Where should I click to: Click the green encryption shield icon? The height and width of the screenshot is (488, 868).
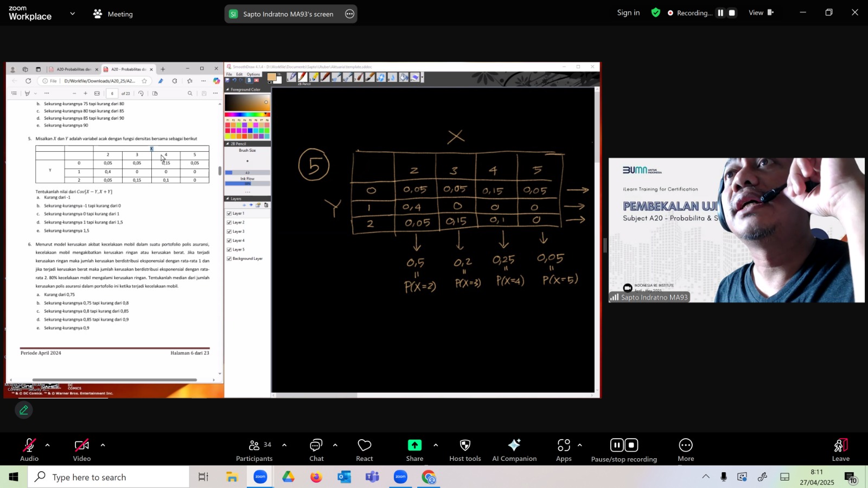point(656,12)
